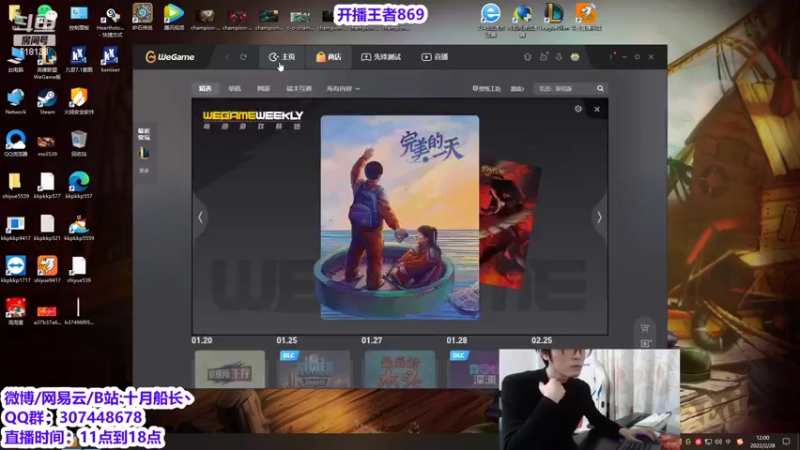Open the 直播 live stream tab
The image size is (800, 450).
435,57
